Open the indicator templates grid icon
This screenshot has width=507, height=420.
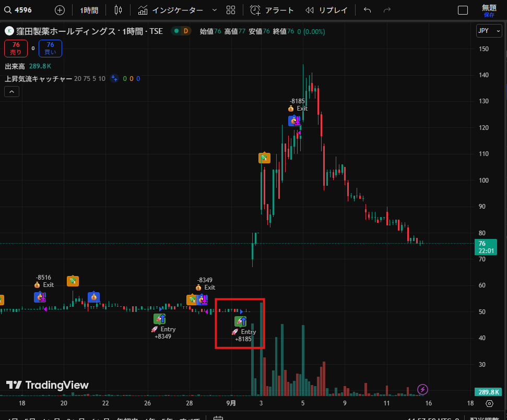click(x=231, y=10)
